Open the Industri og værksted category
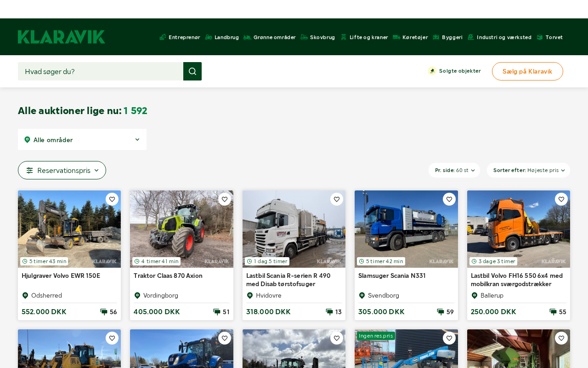The height and width of the screenshot is (368, 588). coord(499,37)
